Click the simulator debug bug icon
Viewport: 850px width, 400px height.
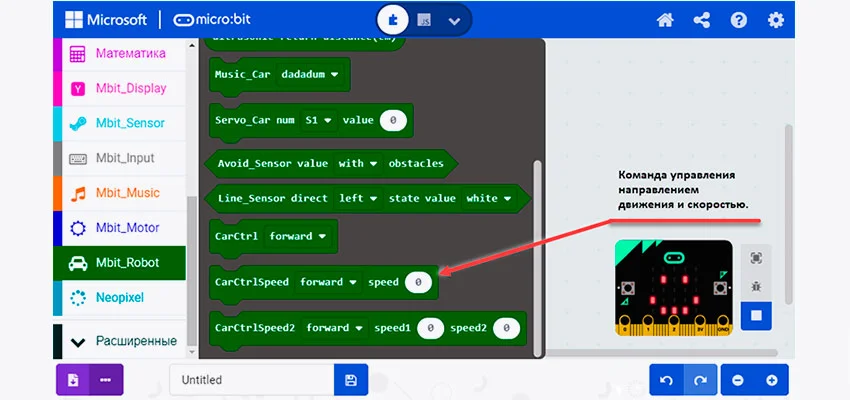(757, 287)
